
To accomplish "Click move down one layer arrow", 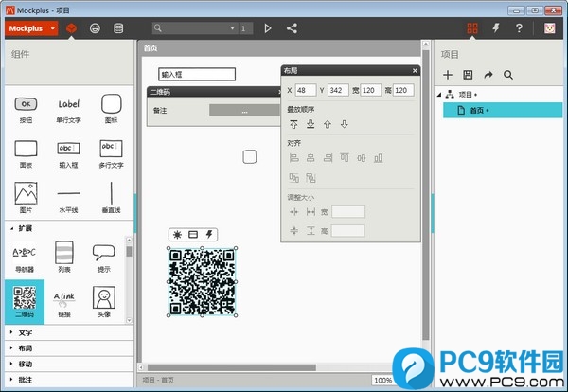I will (x=345, y=124).
